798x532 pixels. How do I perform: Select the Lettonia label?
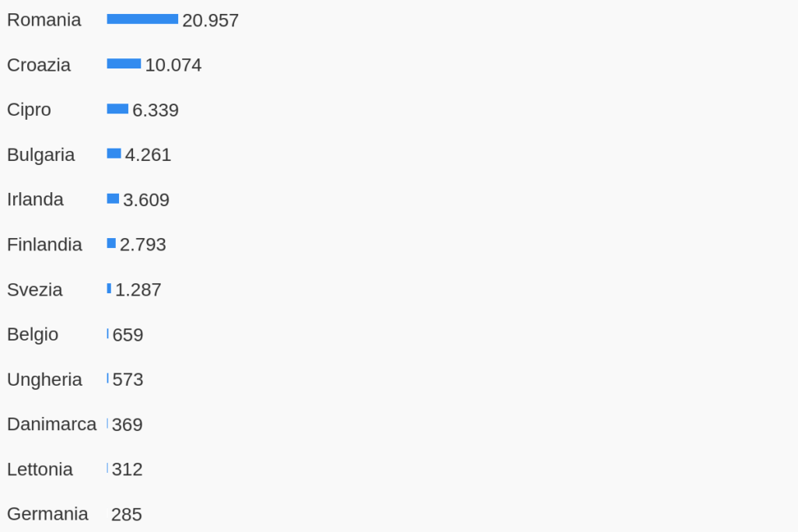[x=40, y=470]
